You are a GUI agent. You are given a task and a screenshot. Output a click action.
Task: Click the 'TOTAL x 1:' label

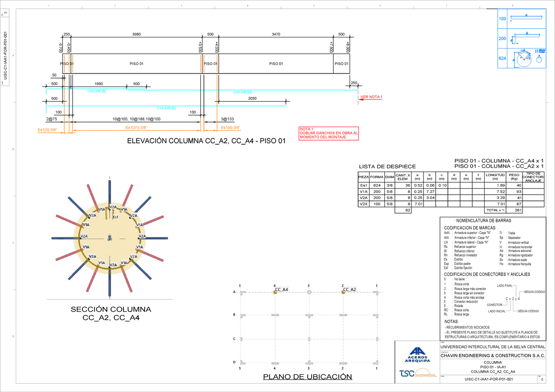(x=494, y=210)
